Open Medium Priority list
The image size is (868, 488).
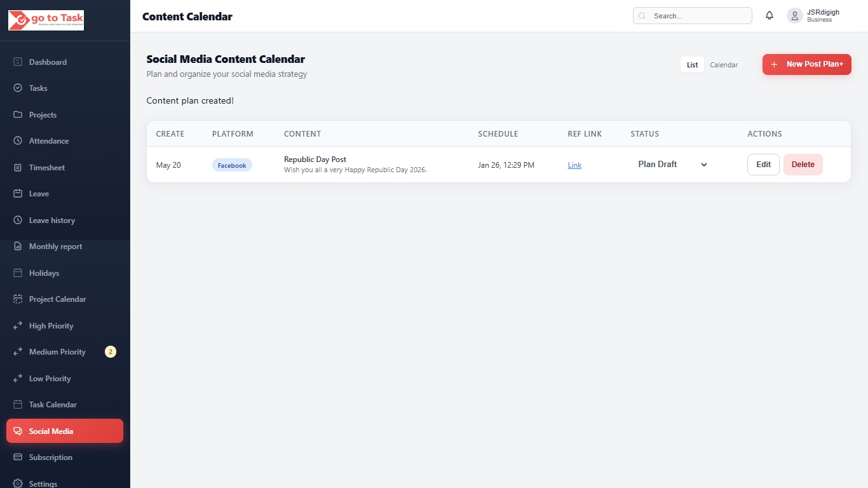(x=65, y=352)
